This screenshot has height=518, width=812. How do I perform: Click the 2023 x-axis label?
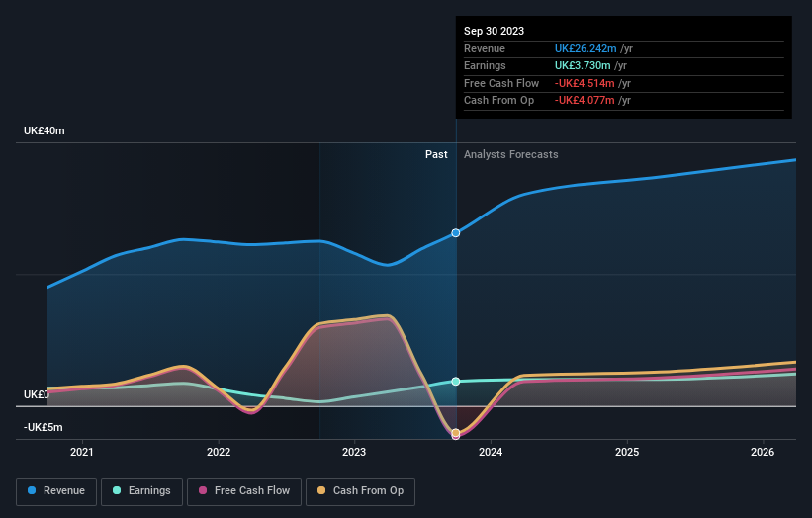[354, 453]
